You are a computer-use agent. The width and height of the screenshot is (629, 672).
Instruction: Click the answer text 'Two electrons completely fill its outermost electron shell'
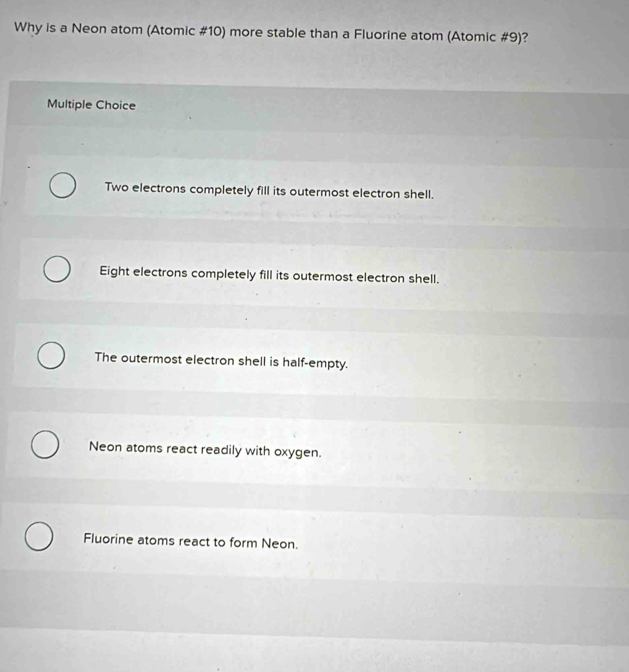coord(269,191)
